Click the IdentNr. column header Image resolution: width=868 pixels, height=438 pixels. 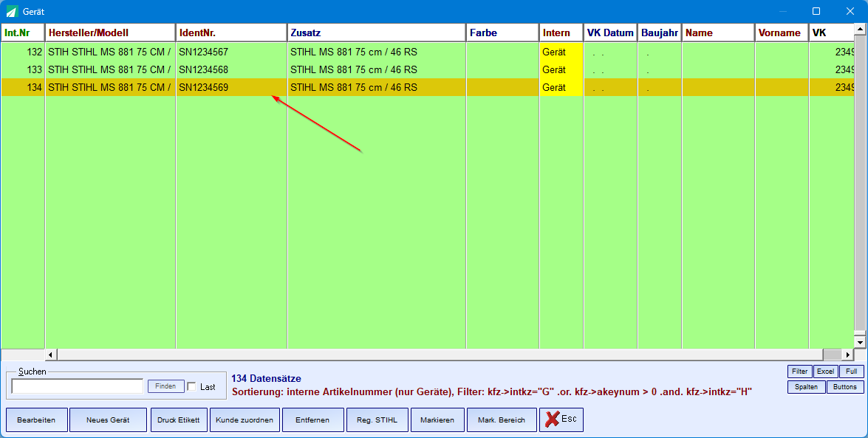(x=231, y=32)
